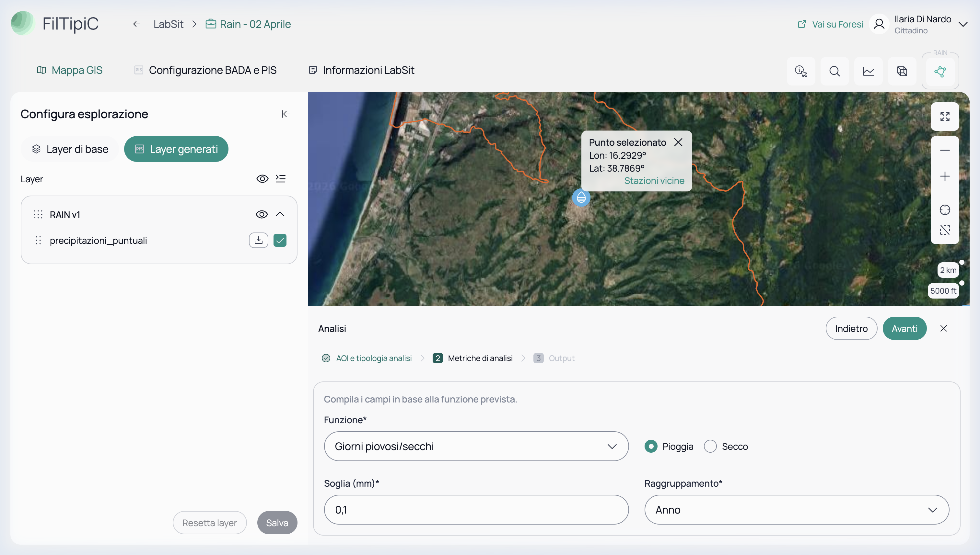This screenshot has width=980, height=555.
Task: Close the Analisi panel
Action: 944,329
